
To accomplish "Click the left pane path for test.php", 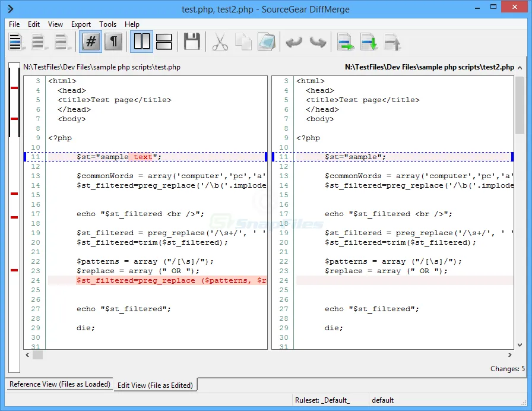I will click(102, 67).
